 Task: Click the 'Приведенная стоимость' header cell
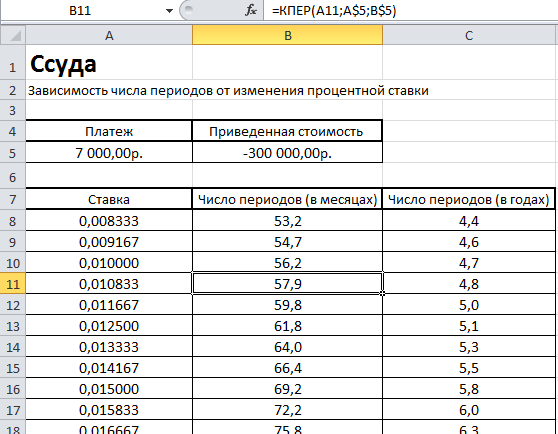tap(288, 132)
